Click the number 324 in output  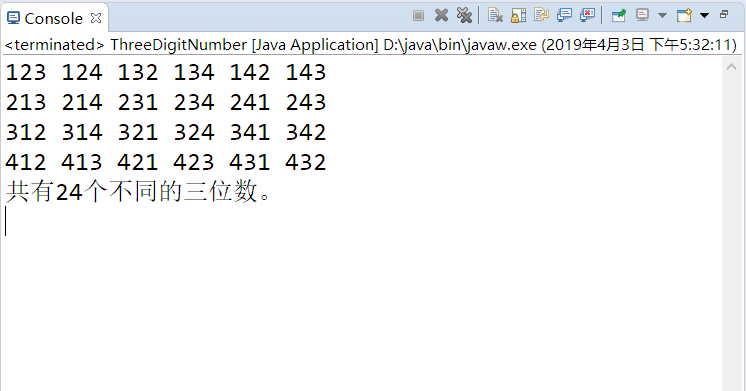194,133
